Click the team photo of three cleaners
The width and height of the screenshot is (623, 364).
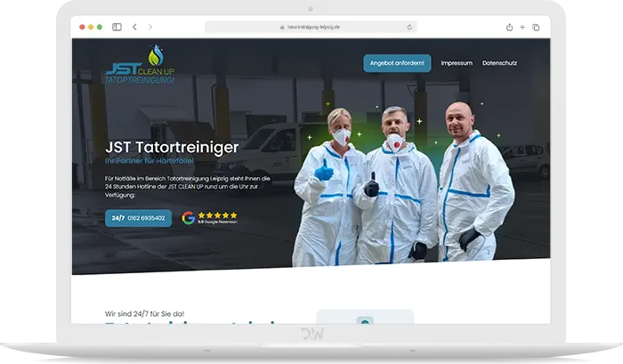pos(403,185)
